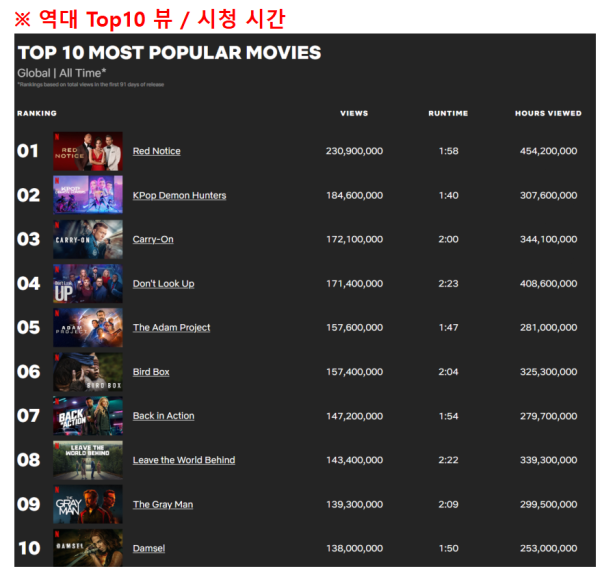The height and width of the screenshot is (571, 600).
Task: Click hours viewed 344,100,000
Action: click(x=548, y=240)
